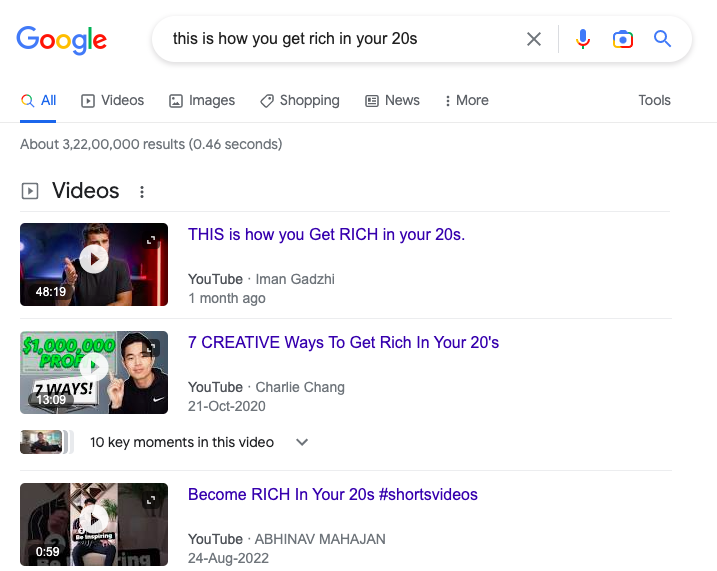Start voice search with the microphone icon
Viewport: 717px width, 571px height.
[x=583, y=39]
